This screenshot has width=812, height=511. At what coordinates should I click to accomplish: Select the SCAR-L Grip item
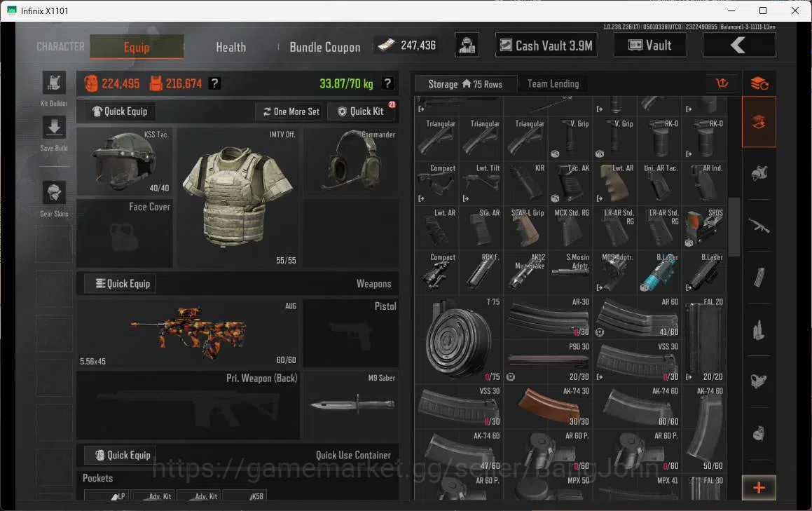[x=525, y=228]
